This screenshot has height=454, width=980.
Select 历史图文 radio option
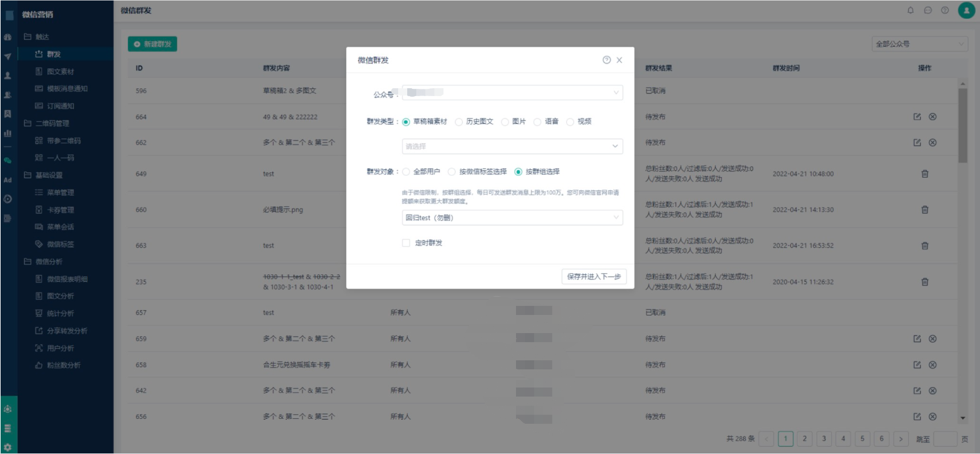pyautogui.click(x=459, y=122)
